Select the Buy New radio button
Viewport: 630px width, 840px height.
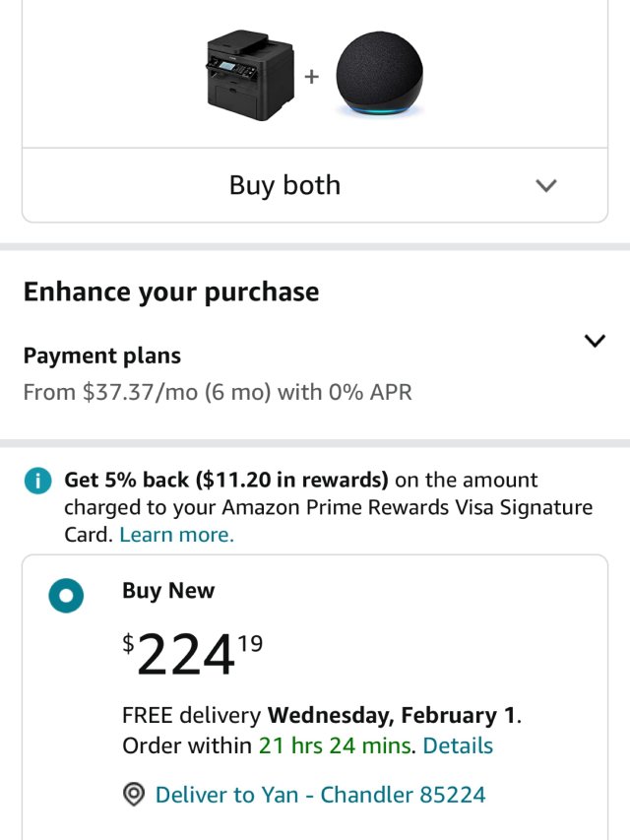[66, 595]
